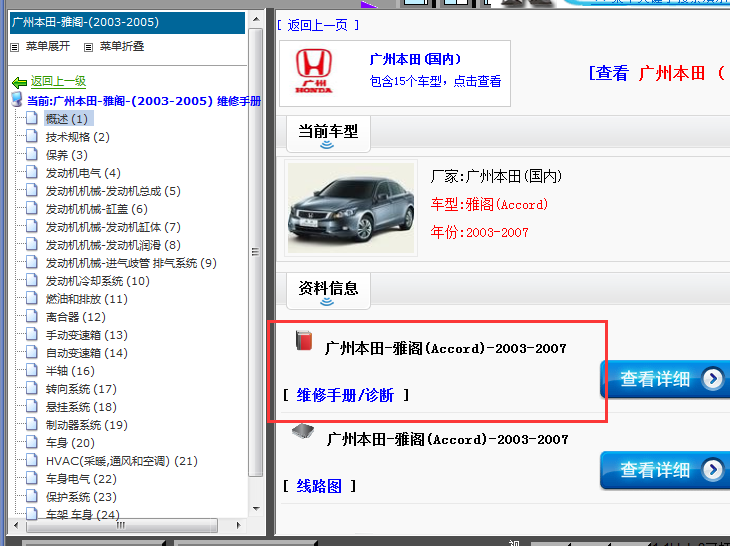This screenshot has height=546, width=730.
Task: Click horizontal scrollbar left arrow
Action: pyautogui.click(x=16, y=525)
